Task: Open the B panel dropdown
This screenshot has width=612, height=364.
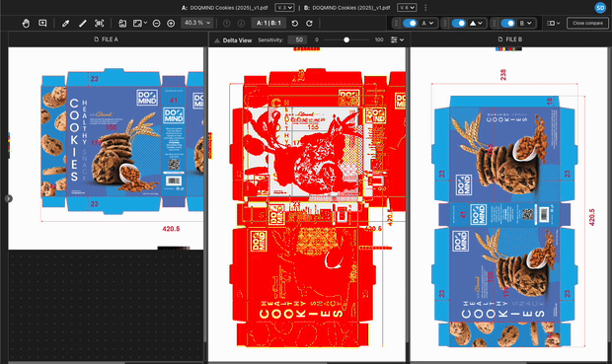Action: pyautogui.click(x=525, y=23)
